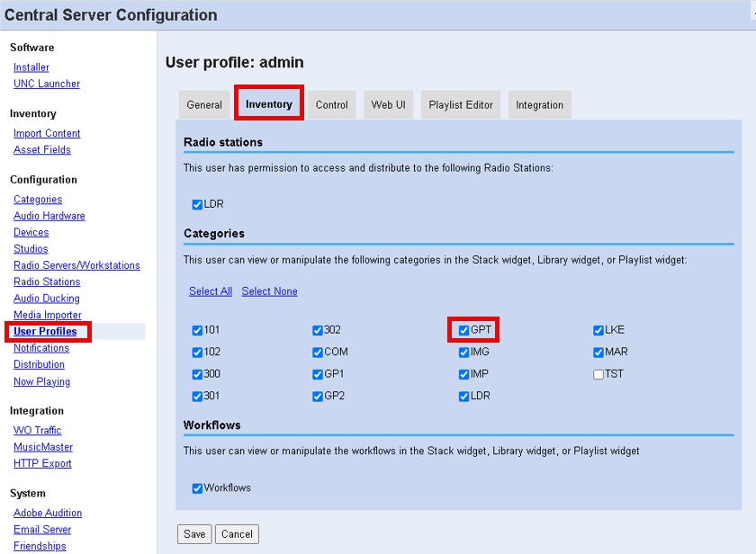Toggle the 101 category checkbox
The image size is (756, 554).
click(x=197, y=330)
